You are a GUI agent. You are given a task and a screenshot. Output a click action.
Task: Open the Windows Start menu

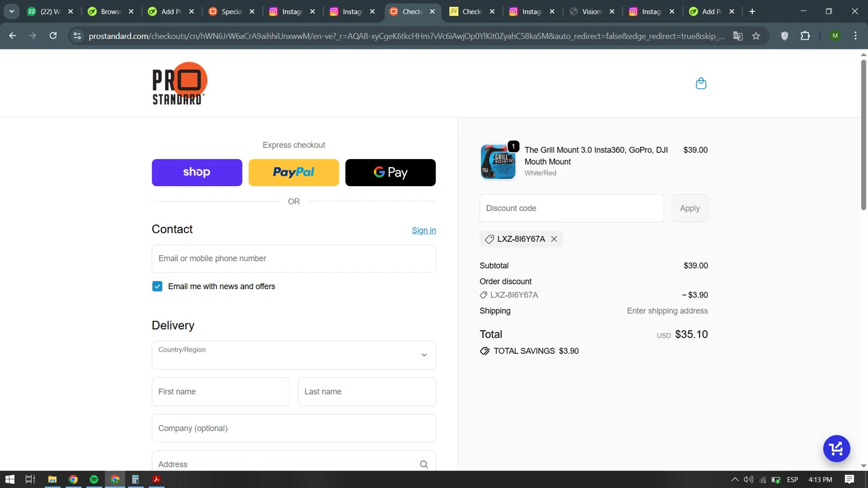click(x=10, y=479)
